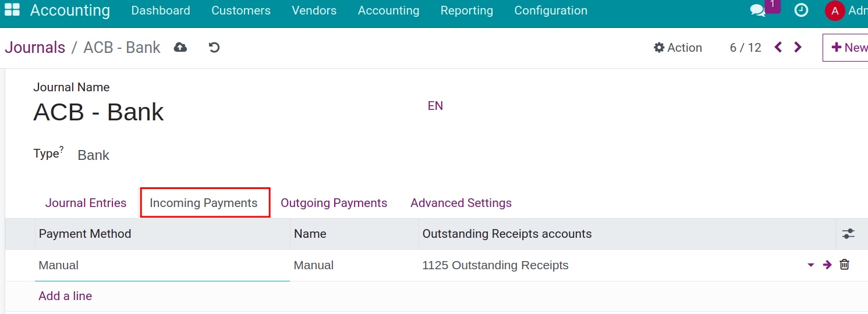Expand the Outstanding Receipts account dropdown arrow

point(811,265)
